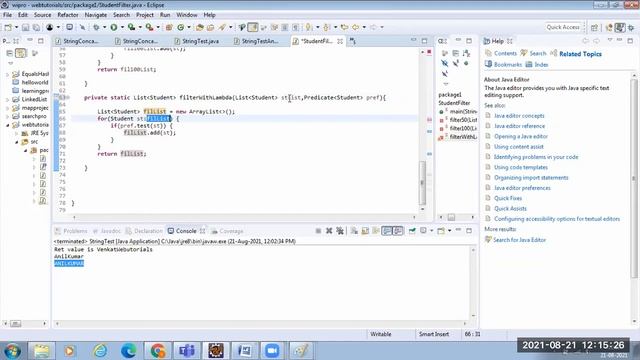
Task: Expand the EqualsHash project node
Action: click(x=7, y=74)
